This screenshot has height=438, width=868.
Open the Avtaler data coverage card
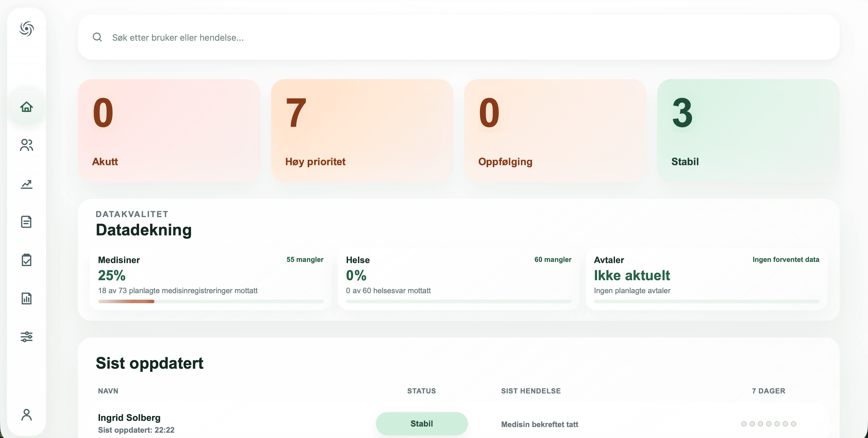pos(707,279)
